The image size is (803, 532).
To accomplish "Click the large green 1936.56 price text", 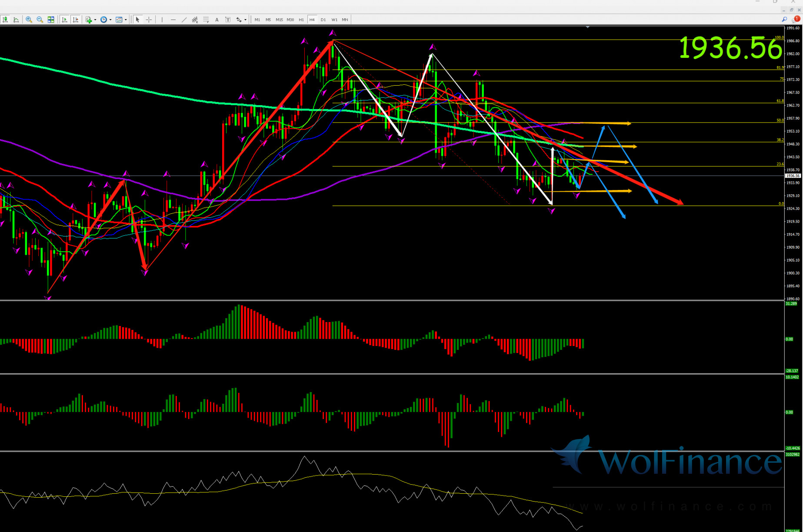I will (730, 48).
